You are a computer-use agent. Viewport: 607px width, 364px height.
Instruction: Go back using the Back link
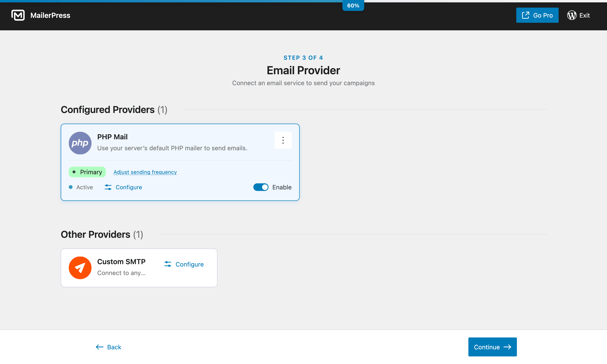pyautogui.click(x=114, y=347)
